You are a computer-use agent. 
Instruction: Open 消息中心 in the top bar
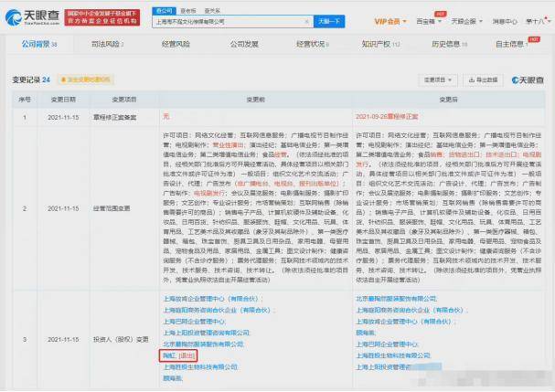click(504, 18)
